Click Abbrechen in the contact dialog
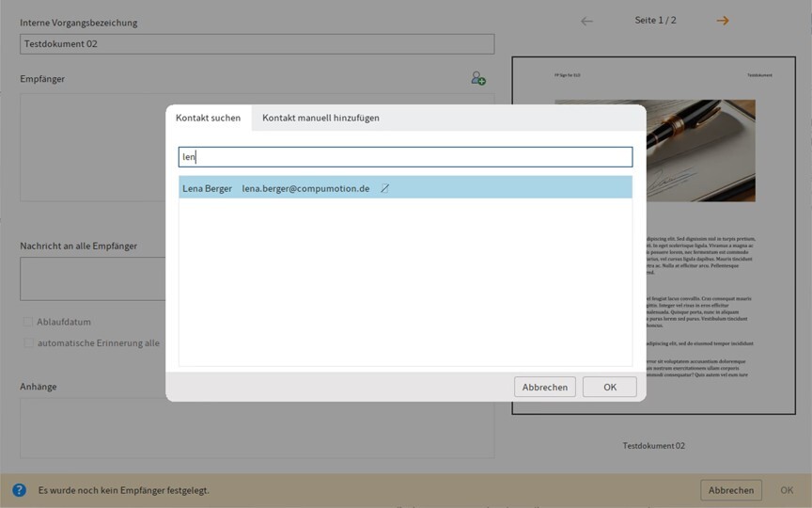Image resolution: width=812 pixels, height=508 pixels. coord(545,387)
